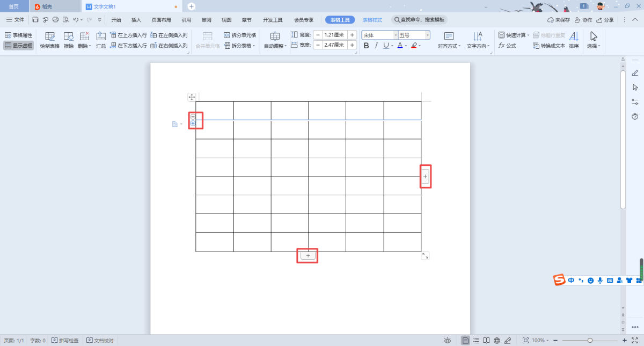Click the plus button below the table
Screen dimensions: 644x346
click(x=308, y=256)
